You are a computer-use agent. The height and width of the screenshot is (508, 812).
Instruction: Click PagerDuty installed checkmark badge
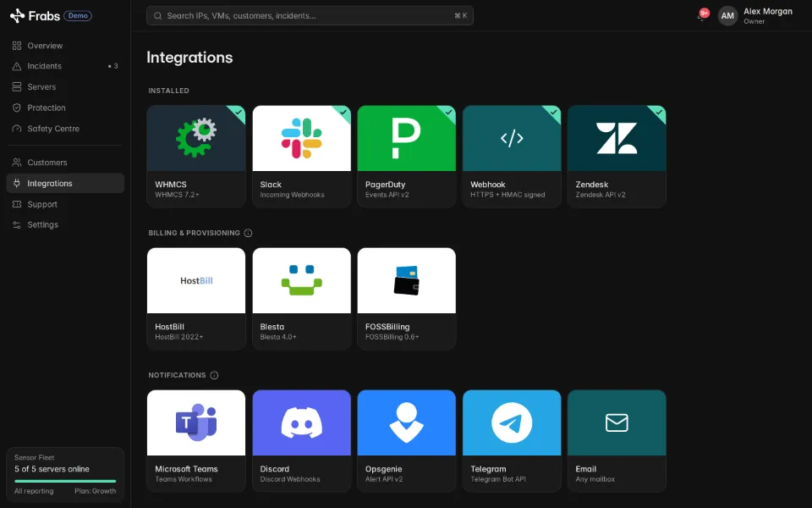[448, 113]
